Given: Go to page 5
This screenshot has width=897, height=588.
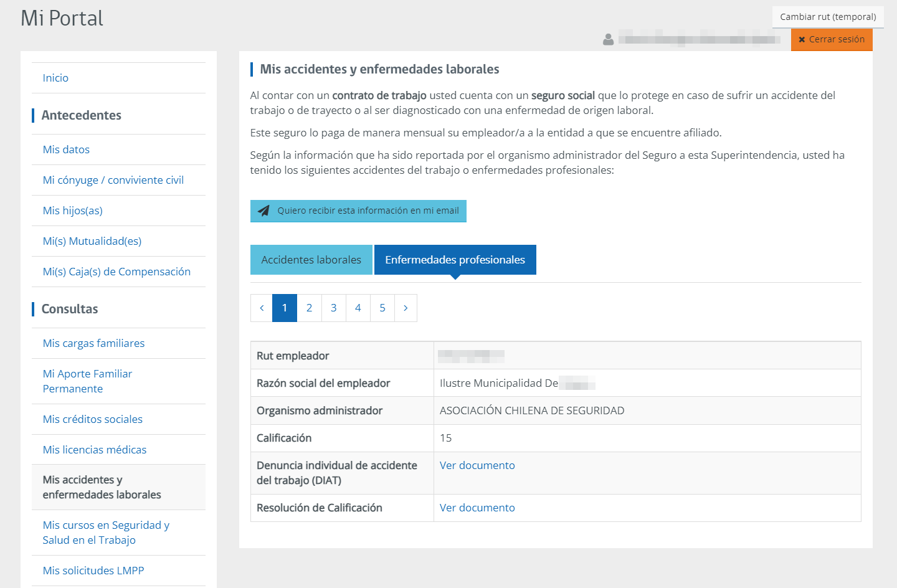Looking at the screenshot, I should (382, 308).
